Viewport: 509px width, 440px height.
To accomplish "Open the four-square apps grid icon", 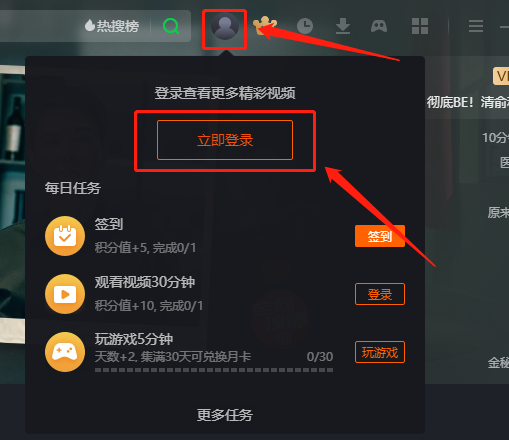I will pyautogui.click(x=420, y=26).
